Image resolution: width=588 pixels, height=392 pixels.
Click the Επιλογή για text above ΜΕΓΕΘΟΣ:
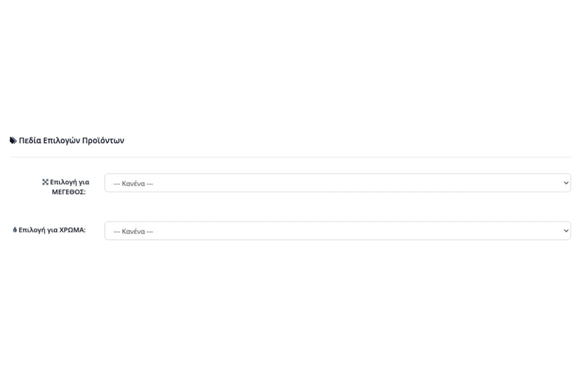pyautogui.click(x=70, y=182)
